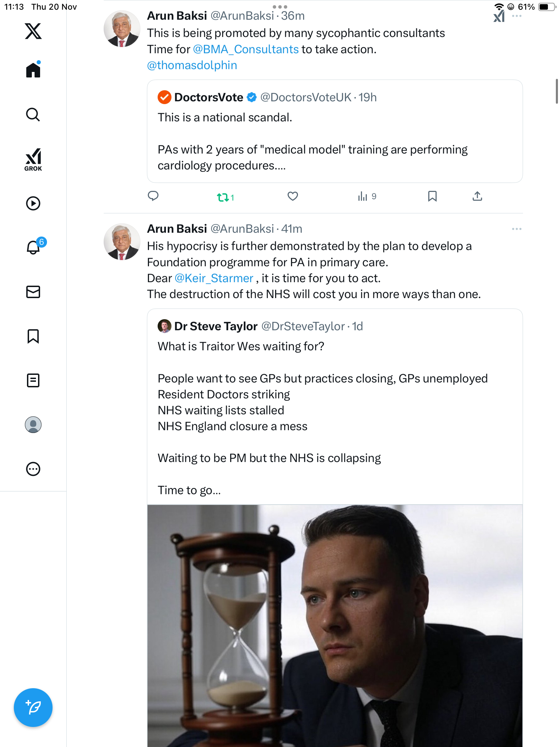Open the profile avatar in sidebar
Screen dimensions: 560x747
click(x=33, y=425)
